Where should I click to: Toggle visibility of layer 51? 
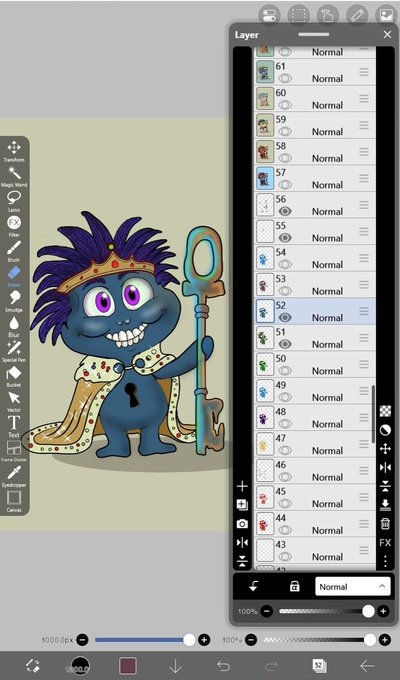(285, 344)
